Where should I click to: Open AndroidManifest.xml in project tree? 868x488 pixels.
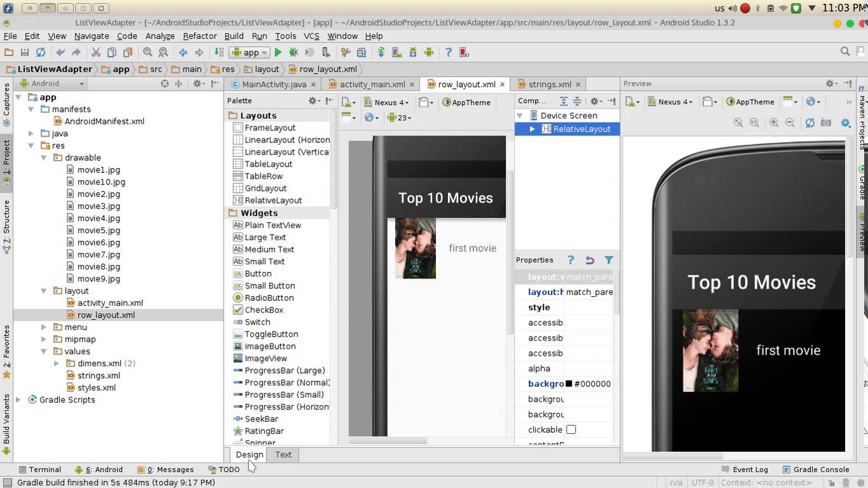(x=98, y=121)
